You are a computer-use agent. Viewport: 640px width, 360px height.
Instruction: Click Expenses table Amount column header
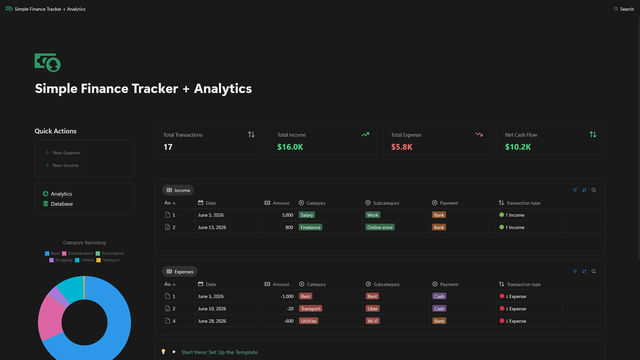pyautogui.click(x=277, y=284)
